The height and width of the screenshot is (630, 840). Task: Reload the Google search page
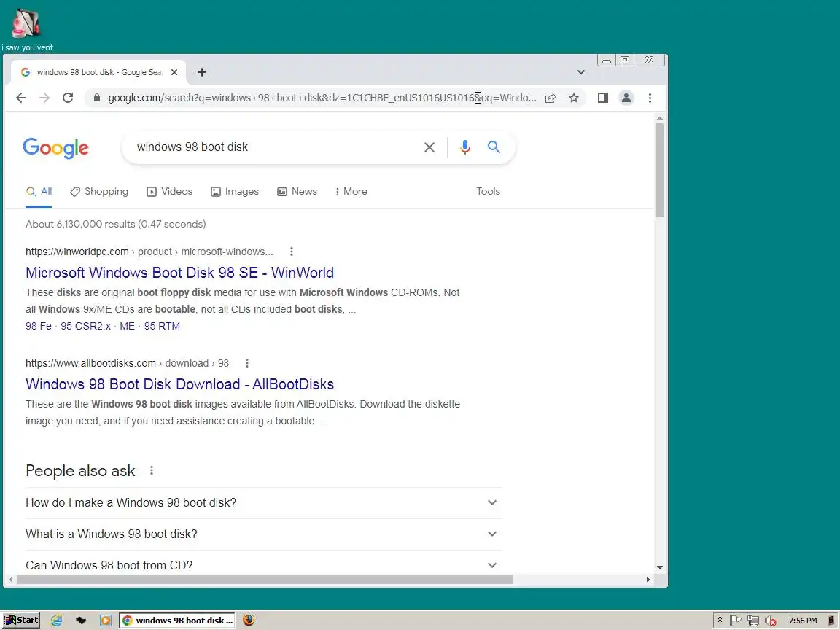68,98
